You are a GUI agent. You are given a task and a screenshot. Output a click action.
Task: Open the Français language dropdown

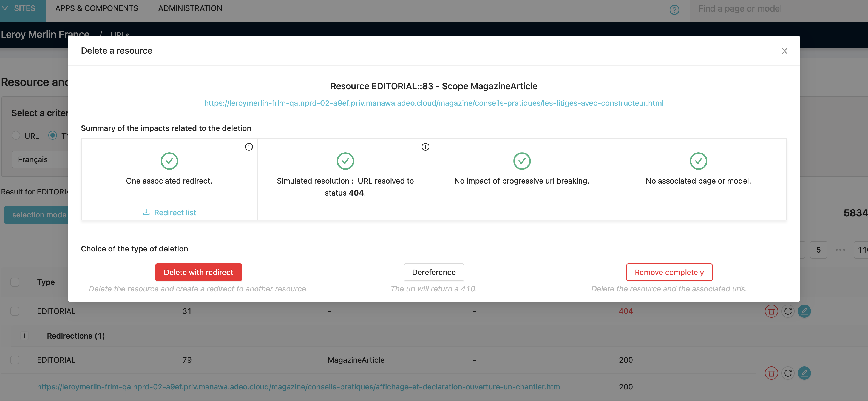pos(33,159)
